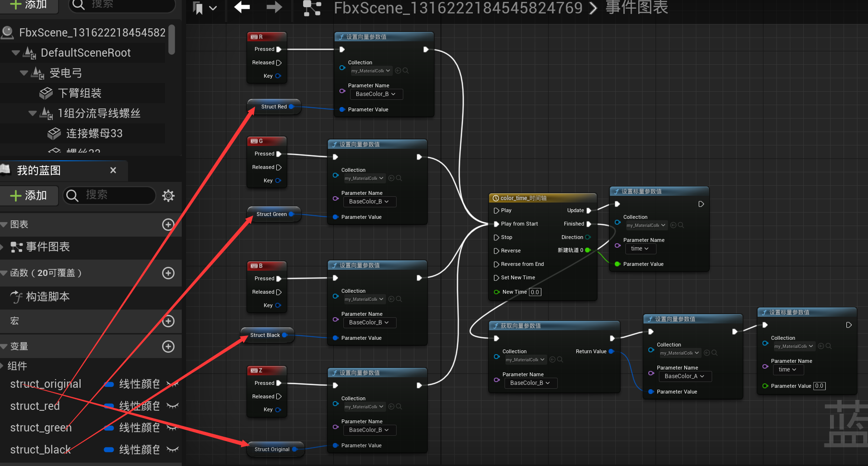
Task: Click the Play from Start exec pin
Action: click(x=497, y=224)
